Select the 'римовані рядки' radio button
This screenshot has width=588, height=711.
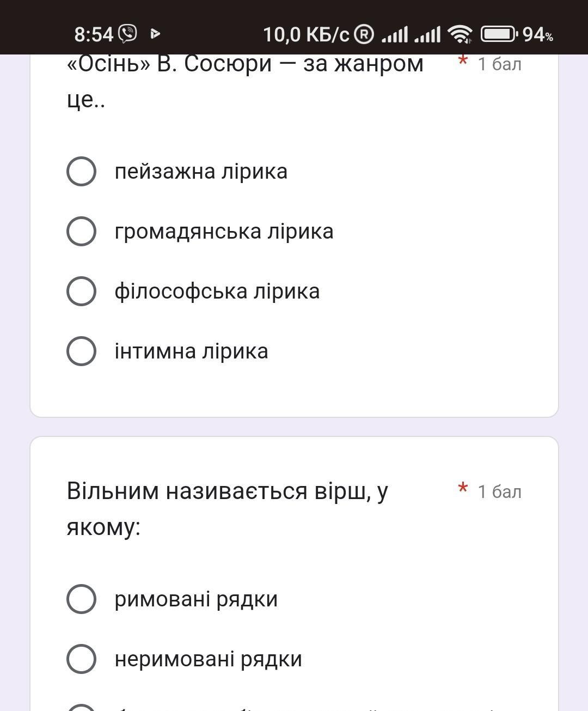click(x=82, y=599)
